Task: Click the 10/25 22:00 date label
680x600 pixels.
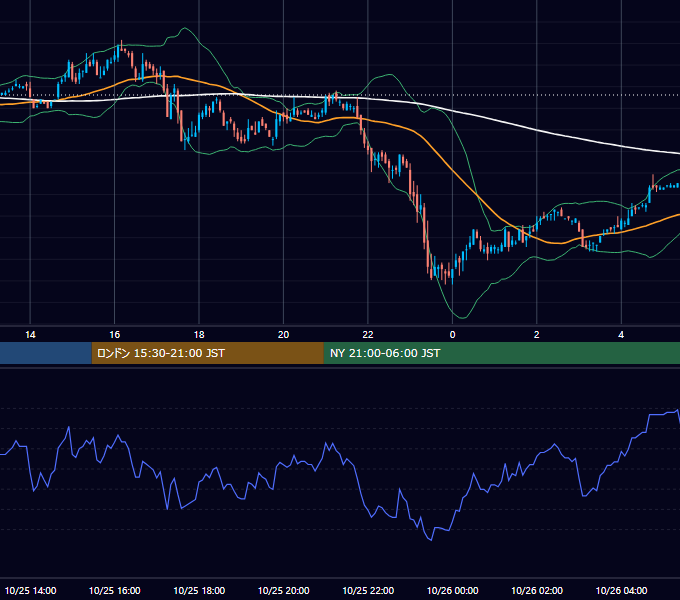Action: coord(368,590)
